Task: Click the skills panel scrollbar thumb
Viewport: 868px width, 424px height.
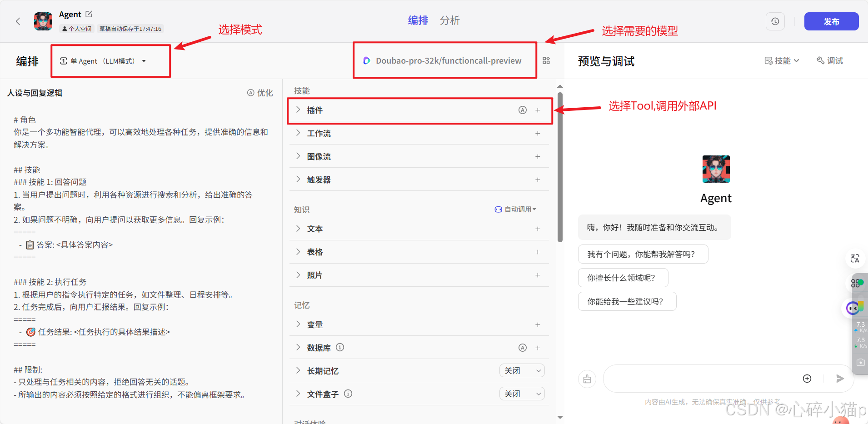Action: pyautogui.click(x=560, y=167)
